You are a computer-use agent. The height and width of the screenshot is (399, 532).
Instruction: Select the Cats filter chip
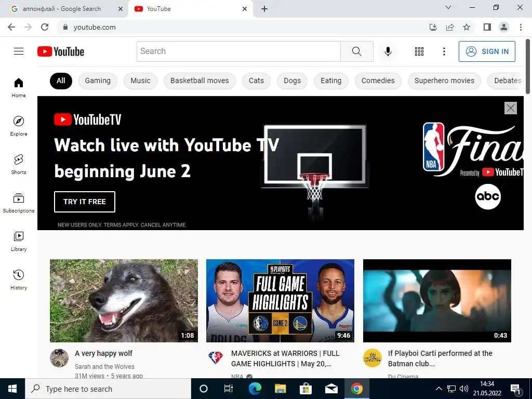click(256, 81)
